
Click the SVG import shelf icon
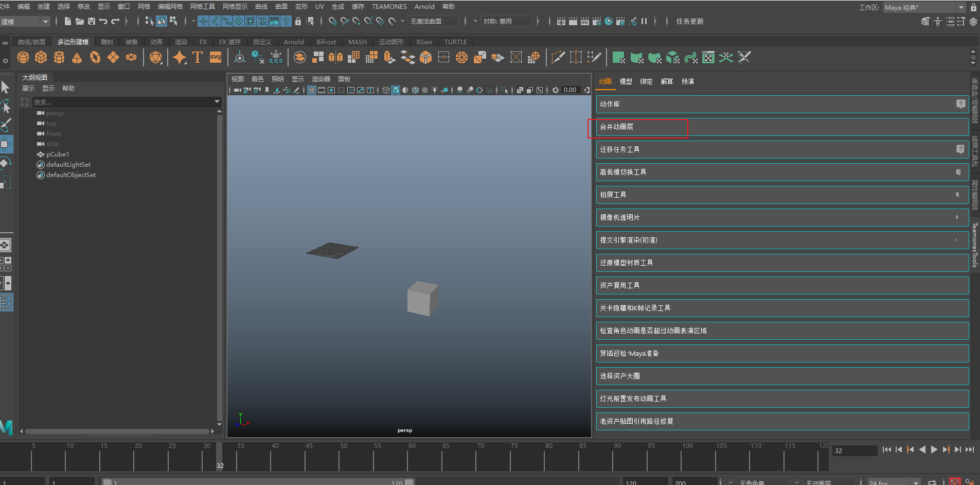pyautogui.click(x=216, y=57)
